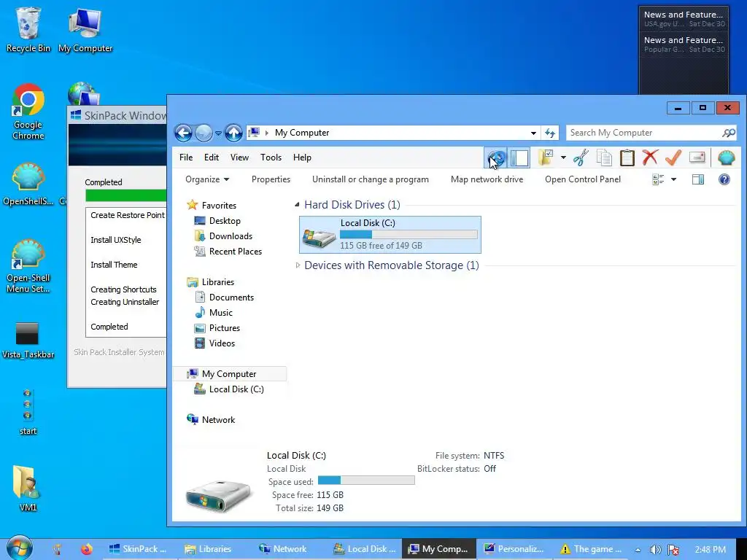Open the Help menu
Viewport: 747px width, 560px height.
[302, 157]
